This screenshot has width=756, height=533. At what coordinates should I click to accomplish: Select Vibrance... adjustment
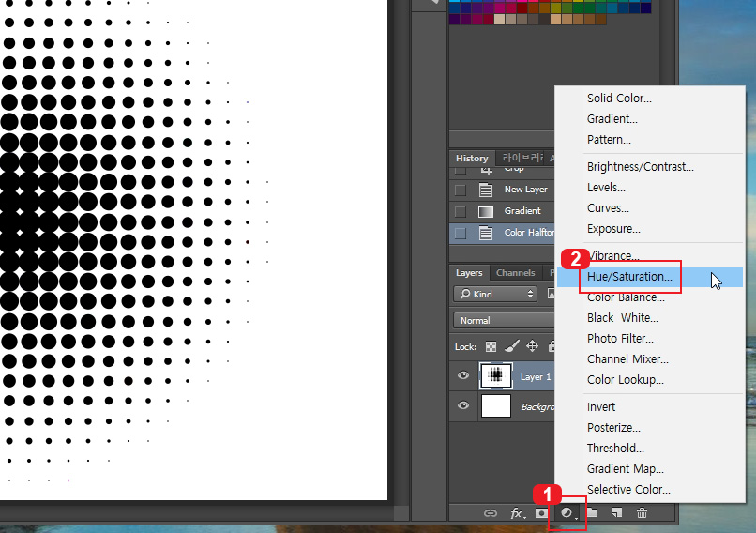(612, 256)
